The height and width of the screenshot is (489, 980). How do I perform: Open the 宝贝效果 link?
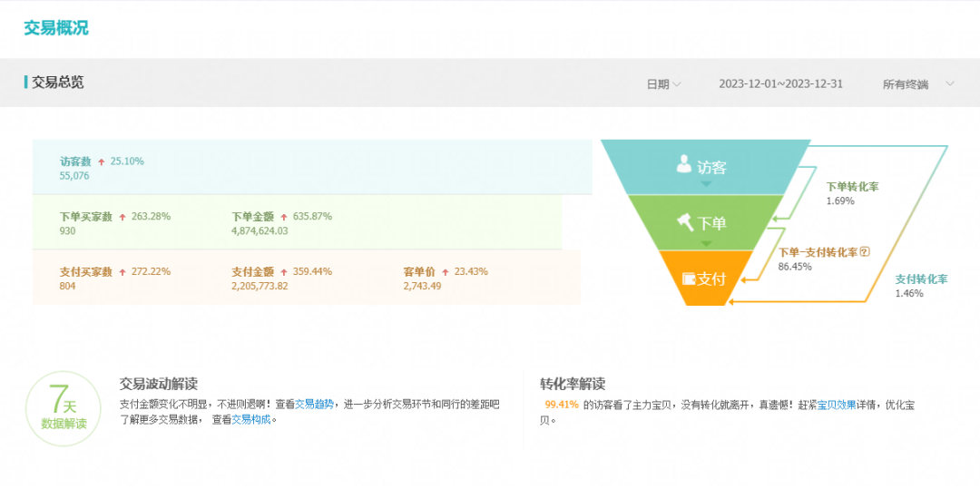[837, 404]
